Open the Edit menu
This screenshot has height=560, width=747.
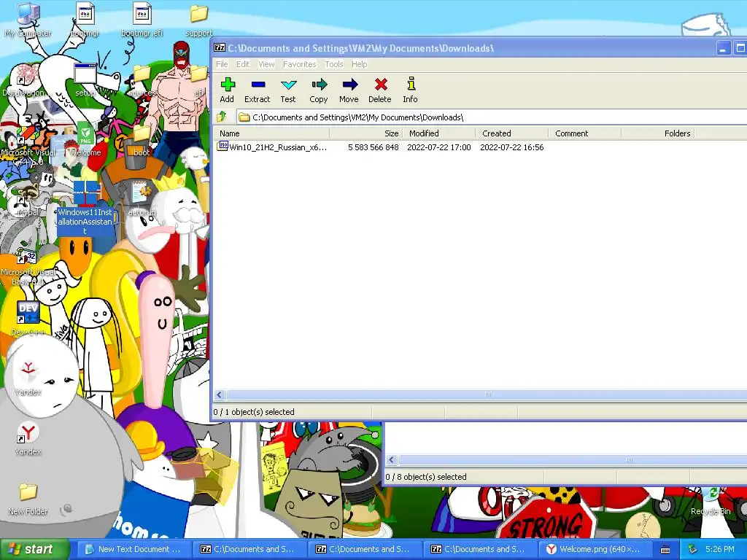click(x=243, y=64)
